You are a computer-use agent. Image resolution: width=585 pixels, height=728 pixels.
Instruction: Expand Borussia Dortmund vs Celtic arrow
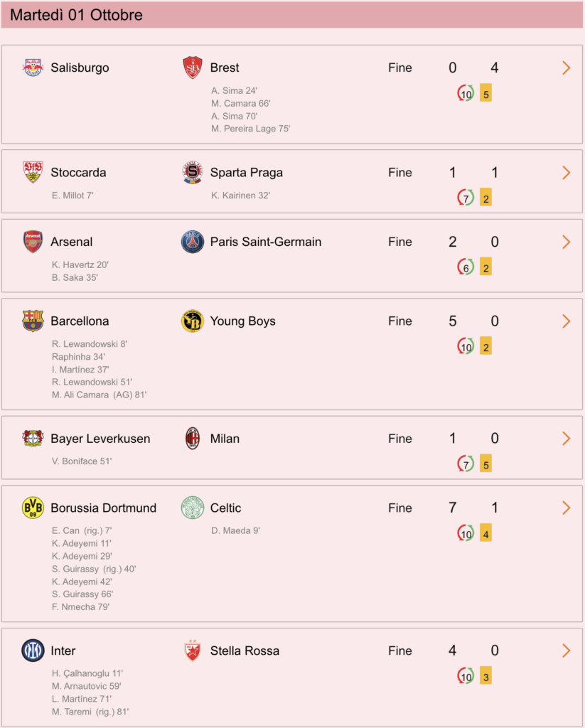click(566, 508)
